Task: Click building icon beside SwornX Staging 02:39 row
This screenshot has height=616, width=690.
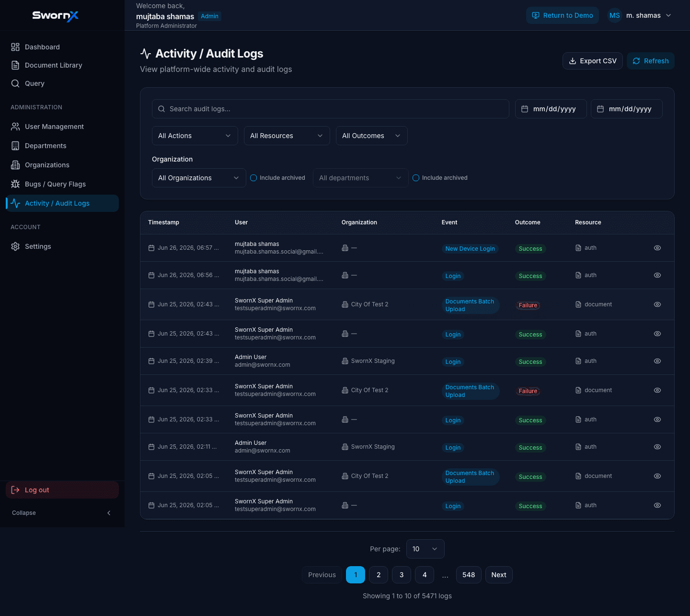Action: point(345,361)
